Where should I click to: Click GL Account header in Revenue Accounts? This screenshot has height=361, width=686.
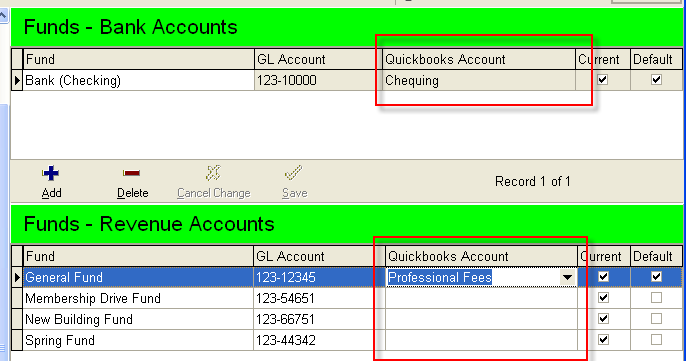pos(319,256)
